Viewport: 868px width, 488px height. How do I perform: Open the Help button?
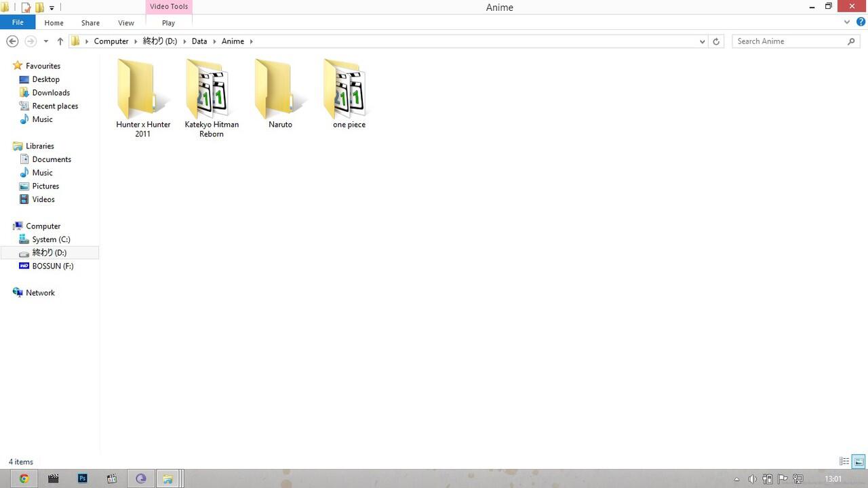coord(861,22)
